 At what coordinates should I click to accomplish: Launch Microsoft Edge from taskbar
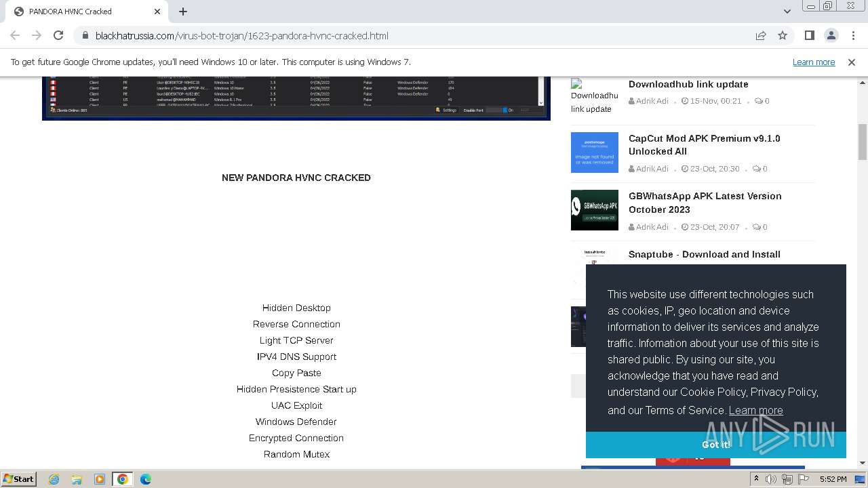[x=146, y=479]
